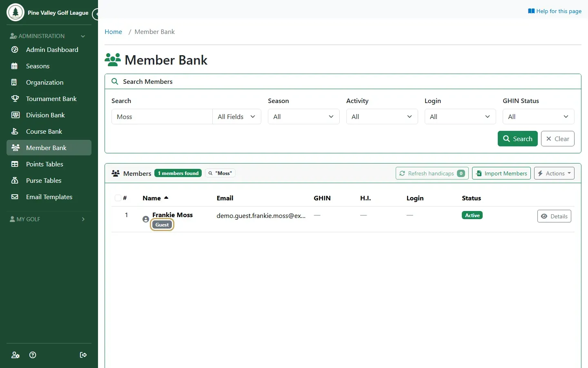588x368 pixels.
Task: Open Tournament Bank from the sidebar
Action: (49, 99)
